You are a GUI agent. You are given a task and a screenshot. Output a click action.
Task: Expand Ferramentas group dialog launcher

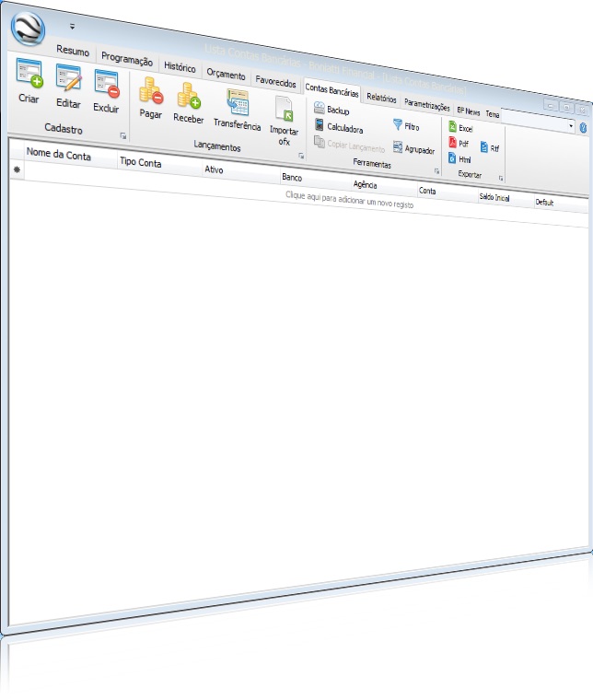point(436,171)
